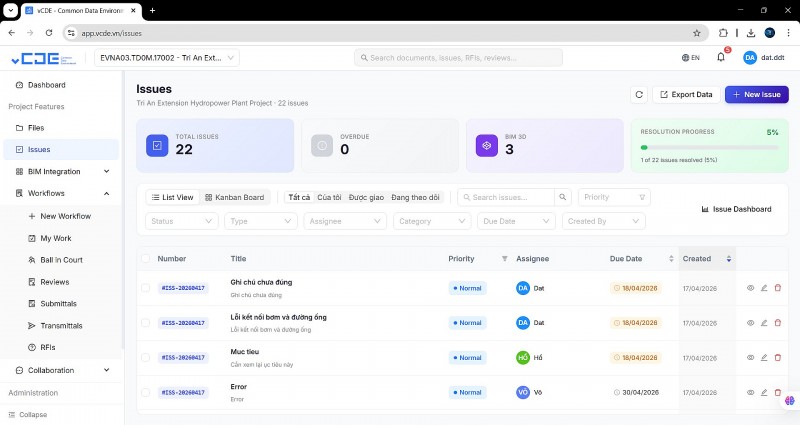
Task: Click filter icon in Priority column header
Action: point(504,259)
